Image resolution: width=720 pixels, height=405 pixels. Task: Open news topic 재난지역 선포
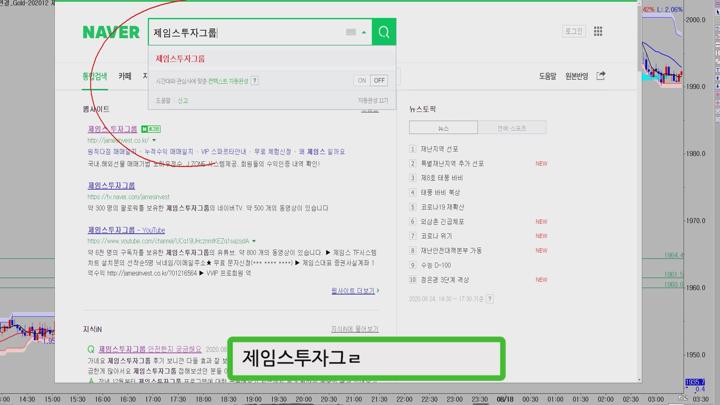439,149
